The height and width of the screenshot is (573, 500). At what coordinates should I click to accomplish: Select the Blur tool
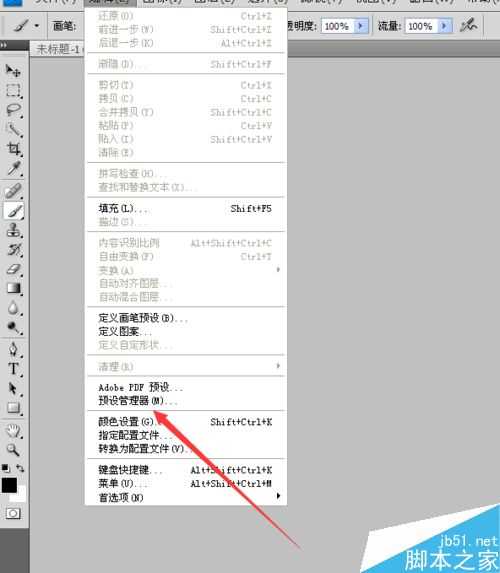[x=13, y=308]
